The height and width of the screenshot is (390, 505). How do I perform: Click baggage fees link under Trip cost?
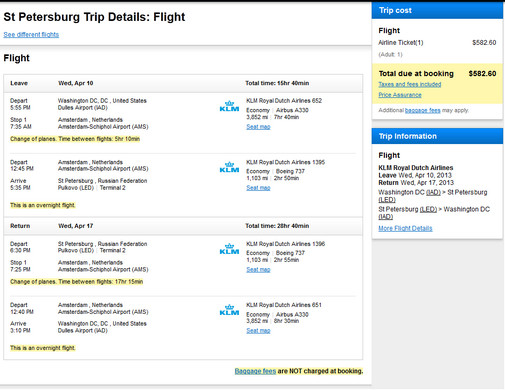(422, 110)
